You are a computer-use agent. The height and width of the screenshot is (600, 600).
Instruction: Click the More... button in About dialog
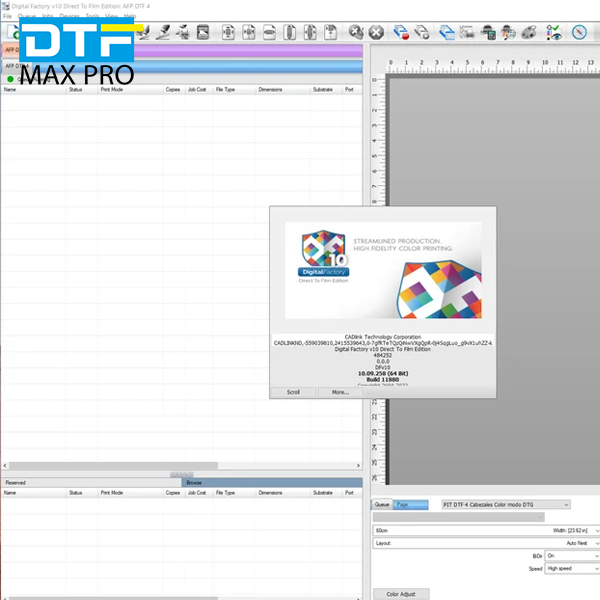coord(340,392)
